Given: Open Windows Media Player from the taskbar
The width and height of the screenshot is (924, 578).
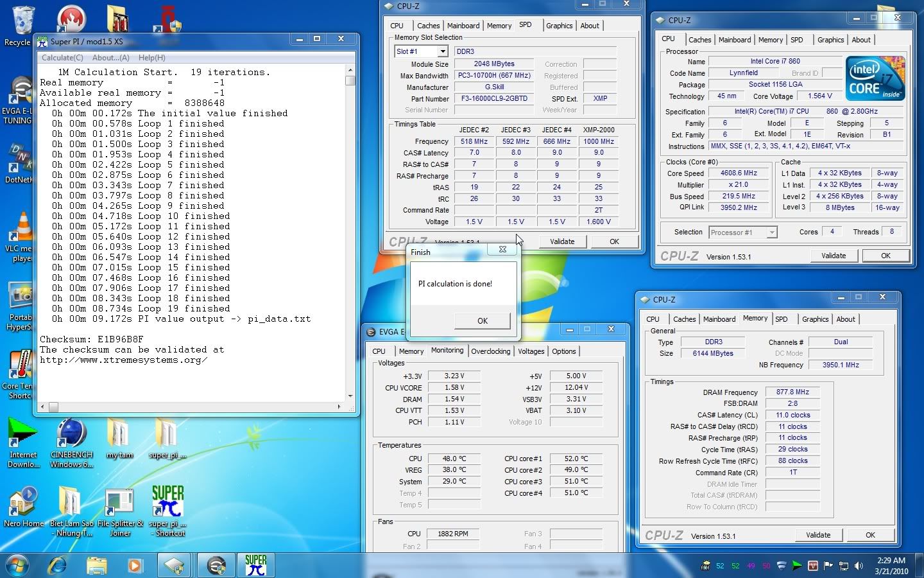Looking at the screenshot, I should click(x=134, y=566).
